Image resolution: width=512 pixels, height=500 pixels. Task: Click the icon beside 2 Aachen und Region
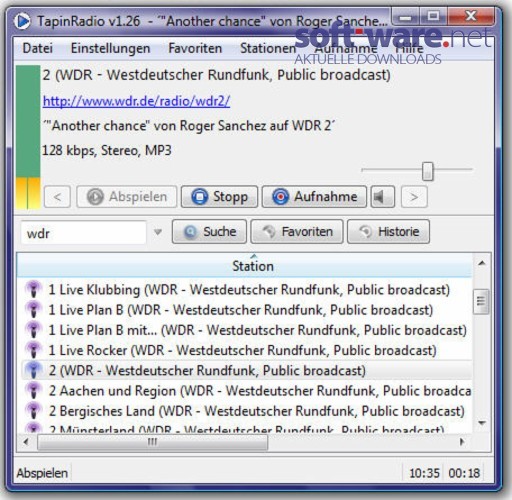pyautogui.click(x=33, y=390)
